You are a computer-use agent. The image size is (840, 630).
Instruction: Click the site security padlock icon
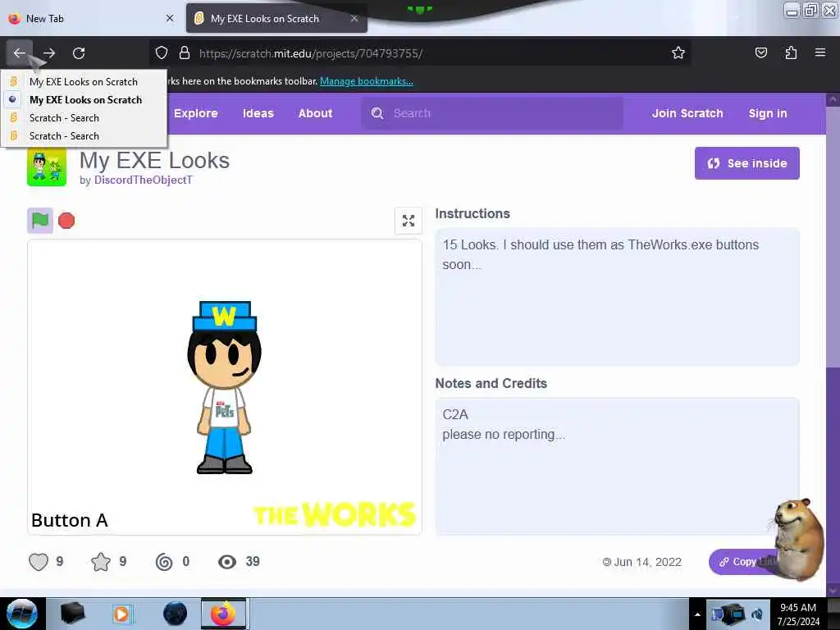pyautogui.click(x=185, y=53)
